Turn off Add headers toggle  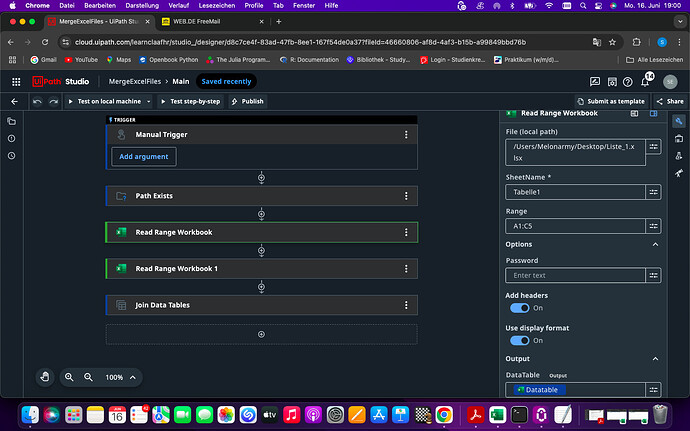[x=519, y=308]
